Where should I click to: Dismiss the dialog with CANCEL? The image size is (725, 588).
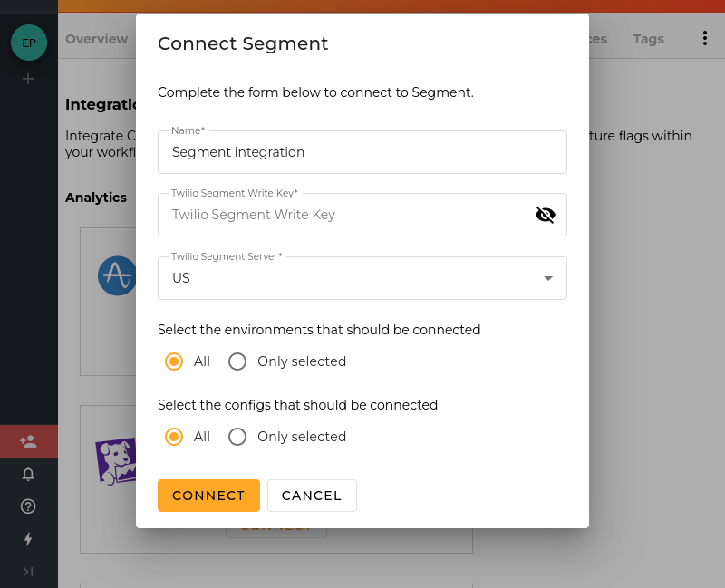click(x=312, y=496)
